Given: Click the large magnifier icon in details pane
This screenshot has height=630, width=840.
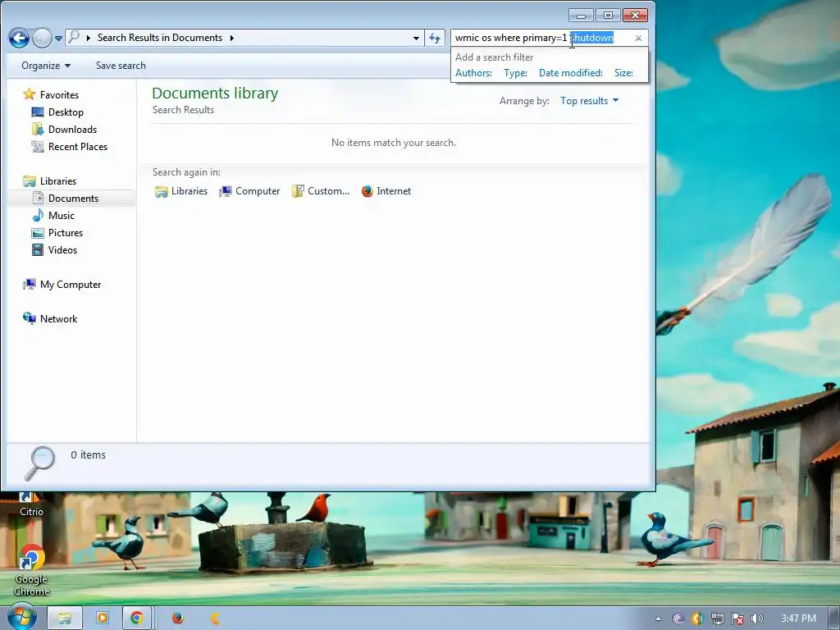Looking at the screenshot, I should coord(40,463).
